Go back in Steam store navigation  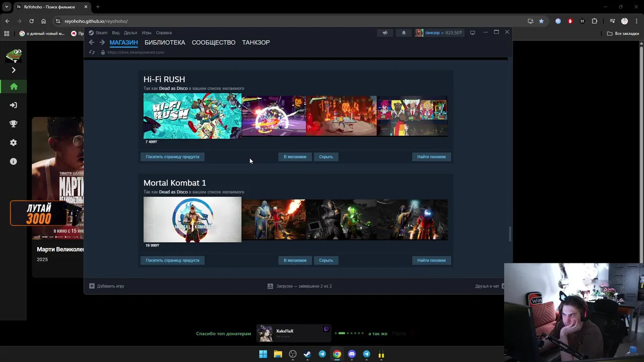pyautogui.click(x=92, y=42)
